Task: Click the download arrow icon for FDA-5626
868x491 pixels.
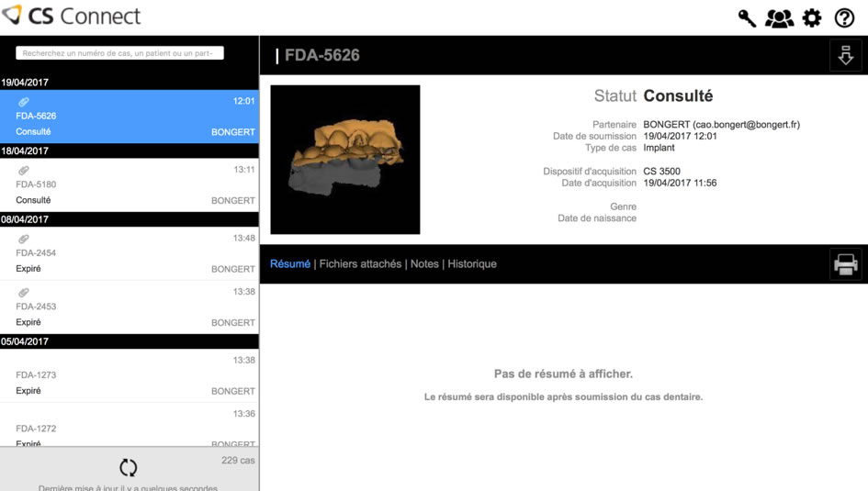Action: point(845,56)
